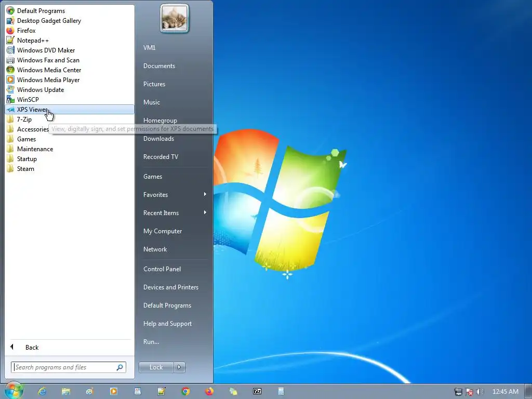532x399 pixels.
Task: Open Default Programs in the right pane
Action: coord(174,305)
